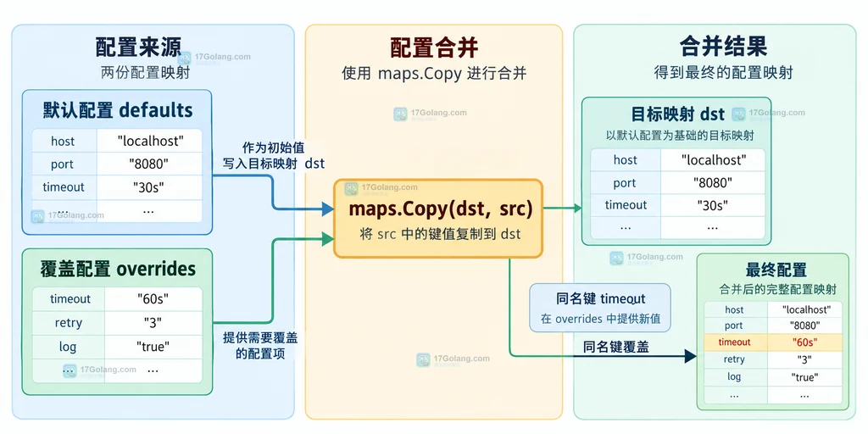Viewport: 868px width, 434px height.
Task: Select retry key in overrides table
Action: pos(69,323)
